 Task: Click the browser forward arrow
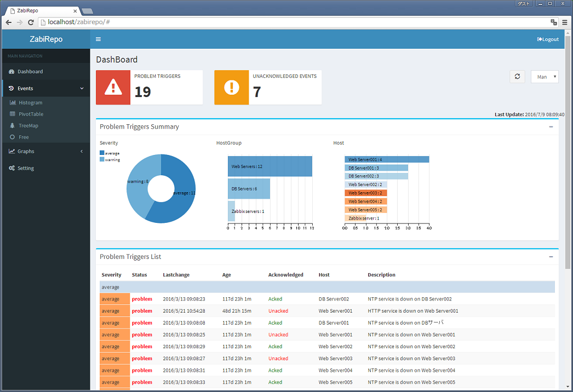coord(20,22)
